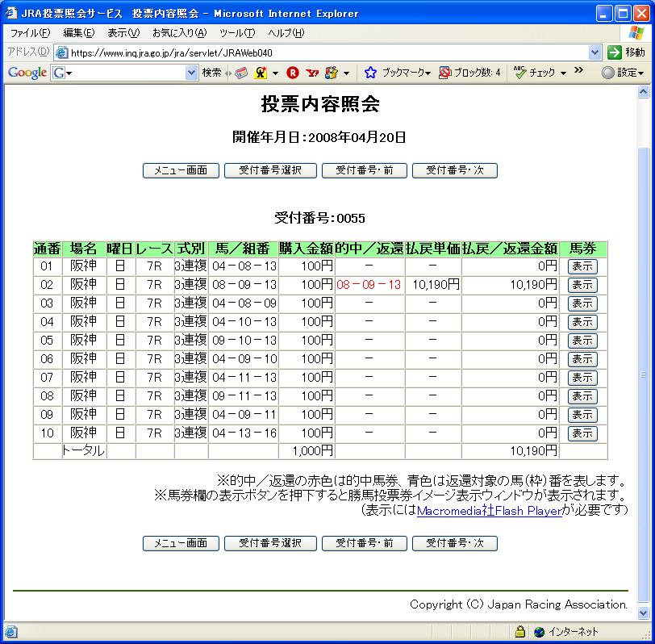This screenshot has width=655, height=644.
Task: Click 表示 button for row 07
Action: (582, 378)
